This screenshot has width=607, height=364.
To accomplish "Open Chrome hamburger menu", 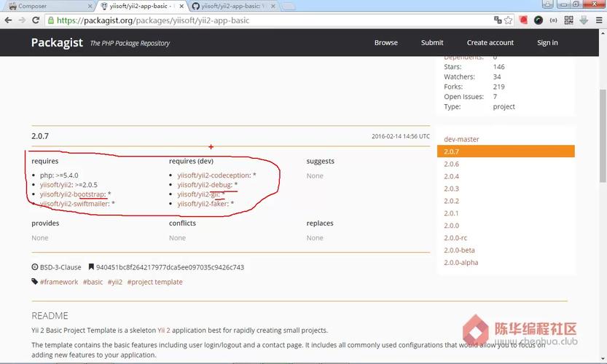I will (x=599, y=20).
